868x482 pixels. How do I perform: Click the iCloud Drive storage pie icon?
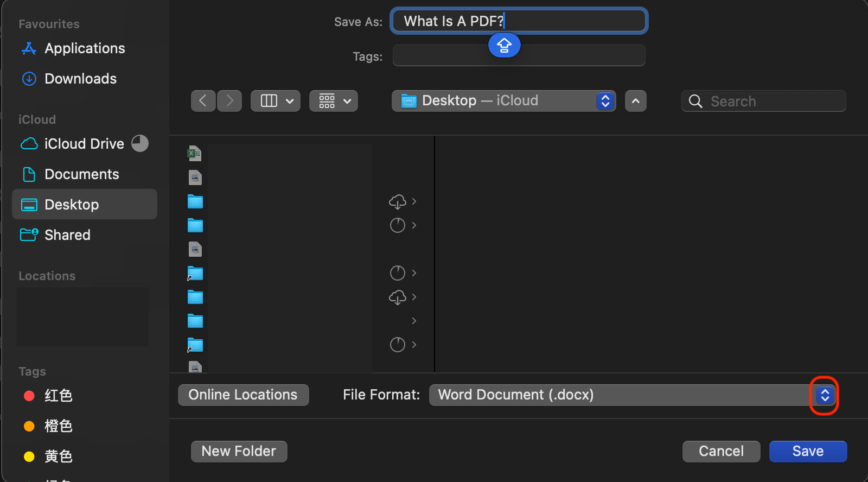(x=140, y=143)
